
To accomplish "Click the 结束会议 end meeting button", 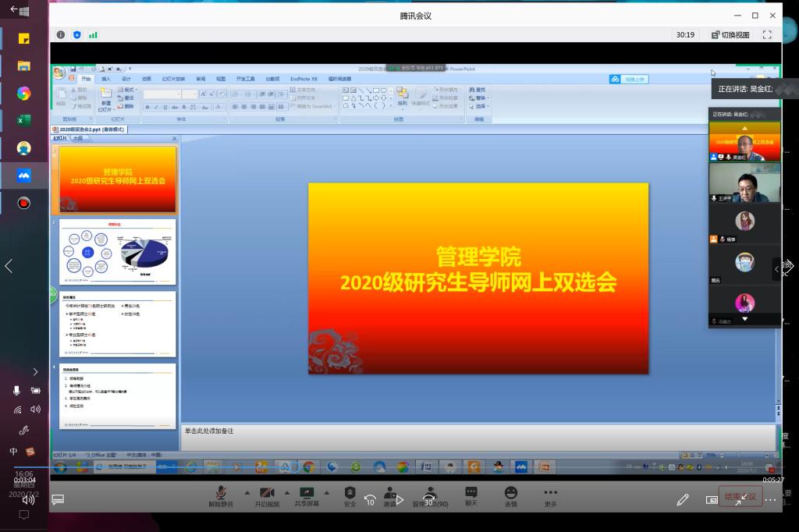I will coord(740,497).
